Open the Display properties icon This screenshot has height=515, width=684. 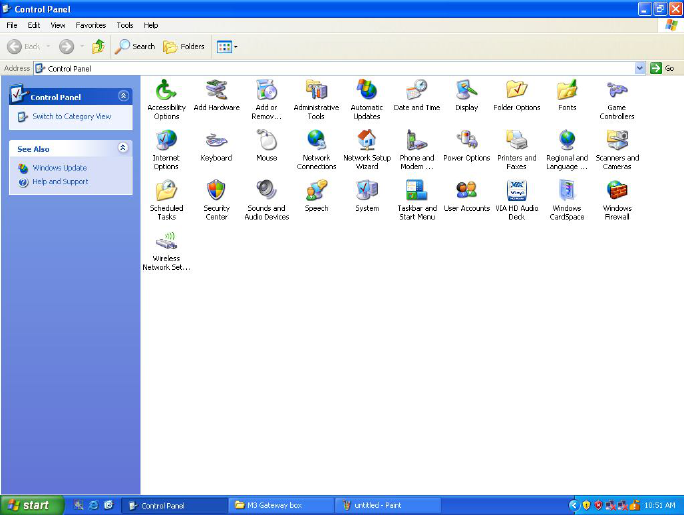click(x=466, y=95)
